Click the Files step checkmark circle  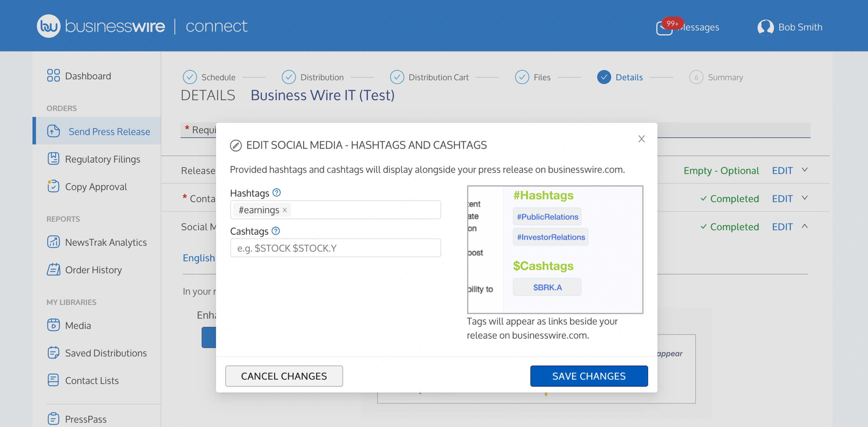(x=522, y=77)
